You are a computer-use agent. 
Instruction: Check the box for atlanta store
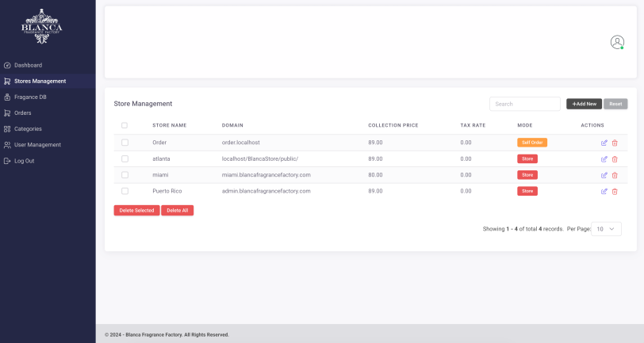[125, 159]
